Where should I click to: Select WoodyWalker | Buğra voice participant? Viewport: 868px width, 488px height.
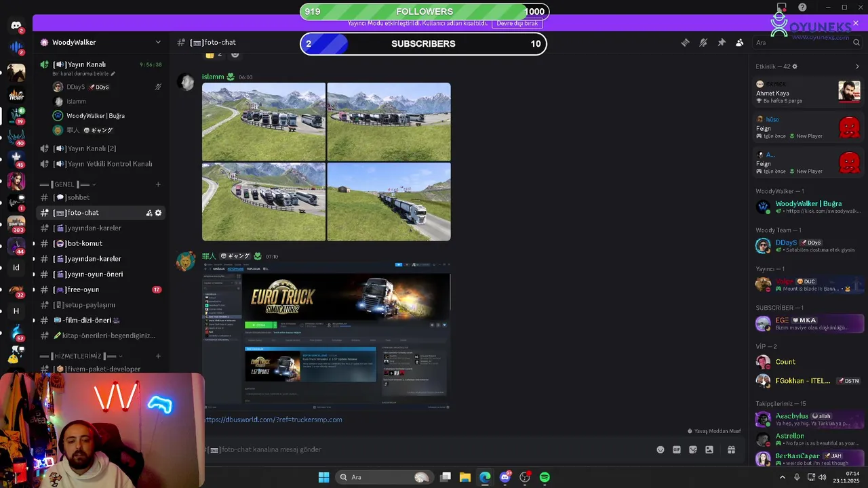pos(107,116)
